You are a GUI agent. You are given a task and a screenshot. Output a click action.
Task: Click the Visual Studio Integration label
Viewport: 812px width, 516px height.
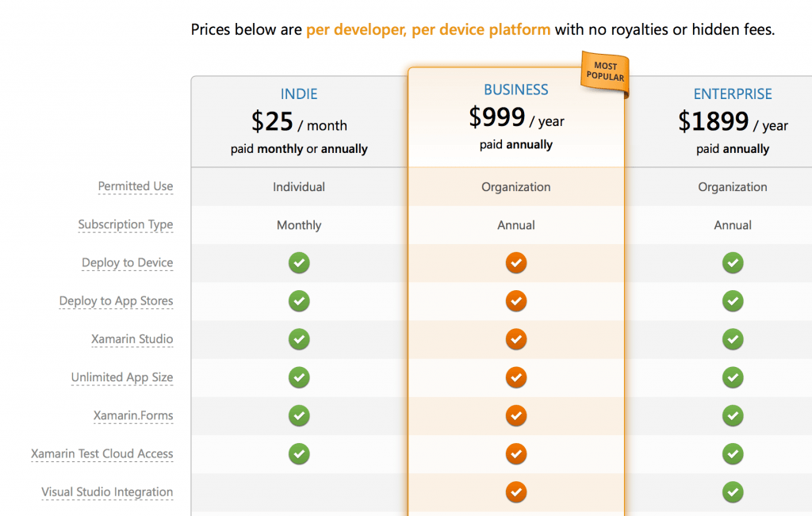(107, 492)
